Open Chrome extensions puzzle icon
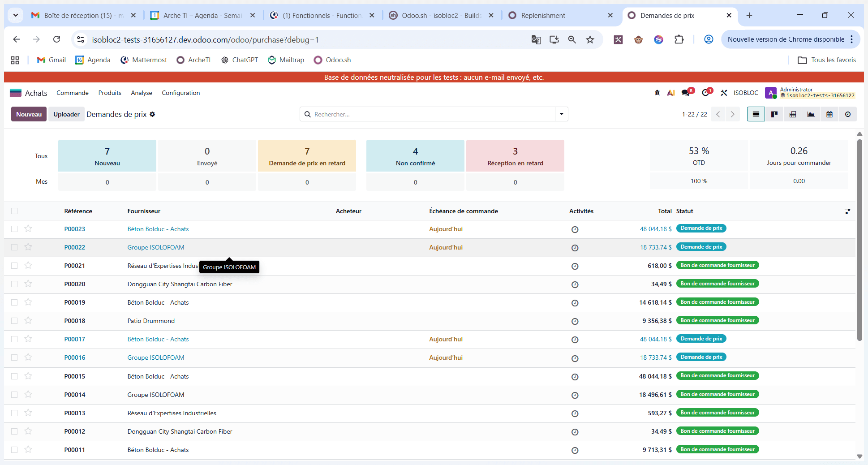This screenshot has height=465, width=868. pos(679,39)
